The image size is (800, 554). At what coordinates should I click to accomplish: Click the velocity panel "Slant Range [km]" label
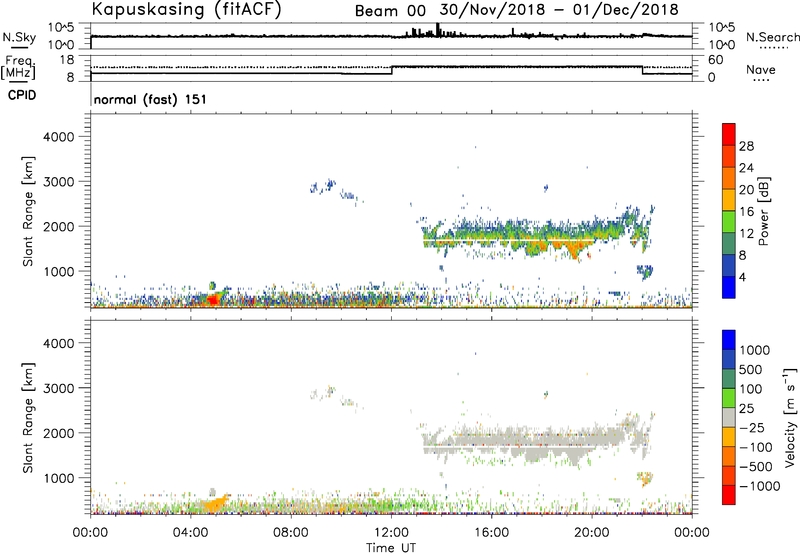pyautogui.click(x=28, y=417)
